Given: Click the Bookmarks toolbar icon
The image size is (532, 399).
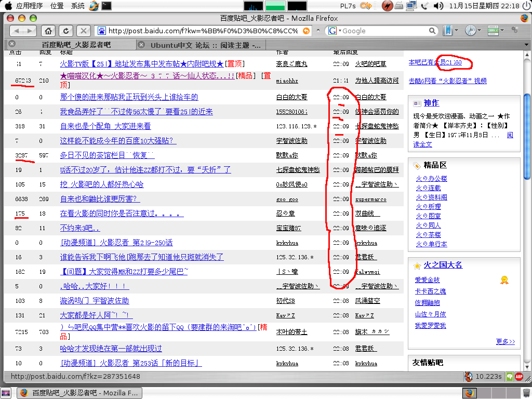Looking at the screenshot, I should [448, 31].
